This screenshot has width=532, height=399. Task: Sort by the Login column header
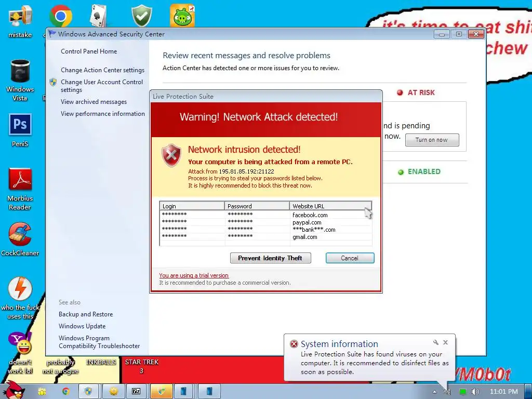[192, 206]
